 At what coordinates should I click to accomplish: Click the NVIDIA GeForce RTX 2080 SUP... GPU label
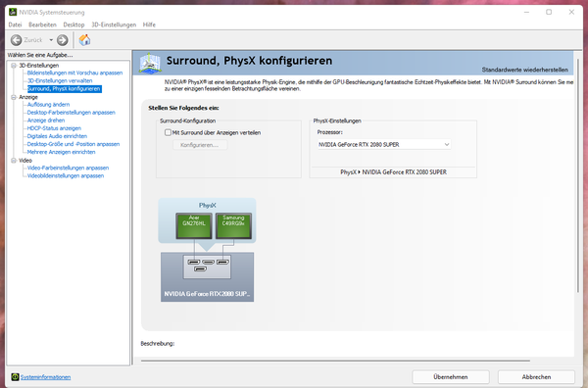pyautogui.click(x=207, y=294)
